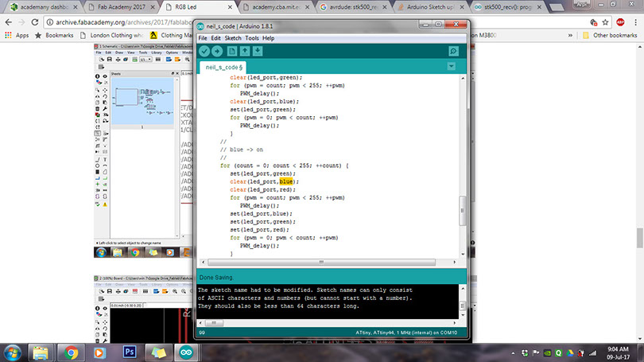Click the highlighted word "blue" in code
644x362 pixels.
pos(286,181)
